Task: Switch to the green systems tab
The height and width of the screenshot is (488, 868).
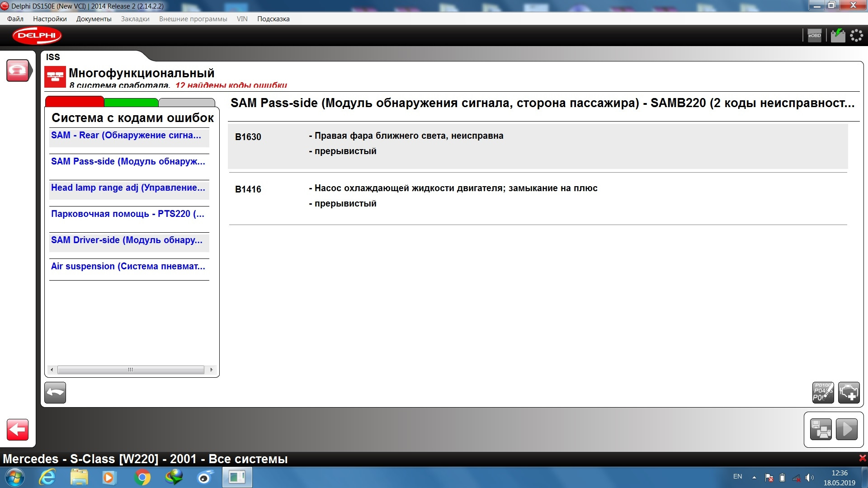Action: click(x=131, y=102)
